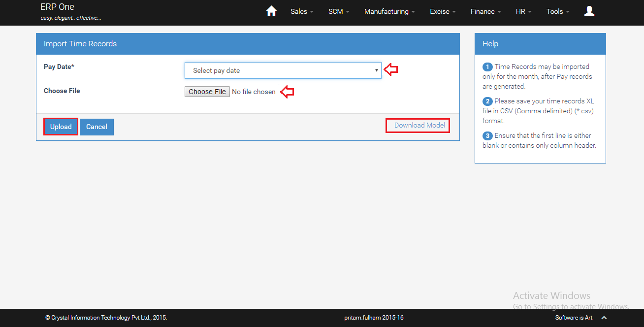Viewport: 644px width, 327px height.
Task: Click the ERP One logo
Action: click(58, 7)
